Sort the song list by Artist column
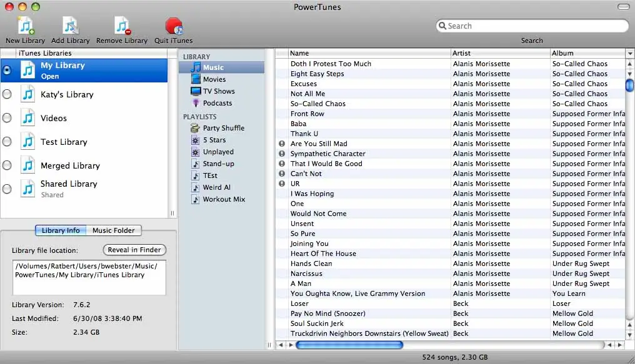635x364 pixels. pos(500,53)
